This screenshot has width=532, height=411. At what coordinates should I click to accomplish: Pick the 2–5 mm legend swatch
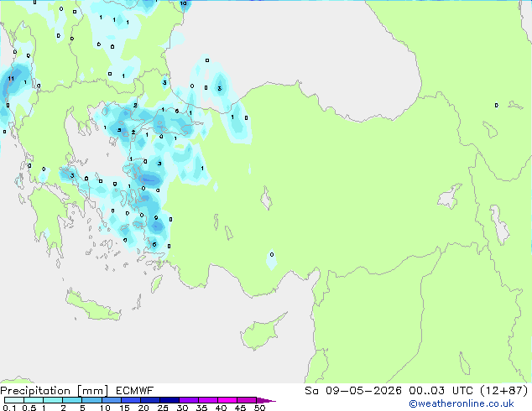pyautogui.click(x=72, y=400)
